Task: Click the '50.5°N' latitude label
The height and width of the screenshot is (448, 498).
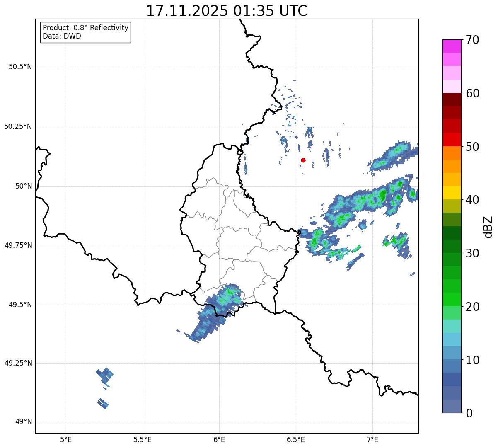Action: (20, 67)
